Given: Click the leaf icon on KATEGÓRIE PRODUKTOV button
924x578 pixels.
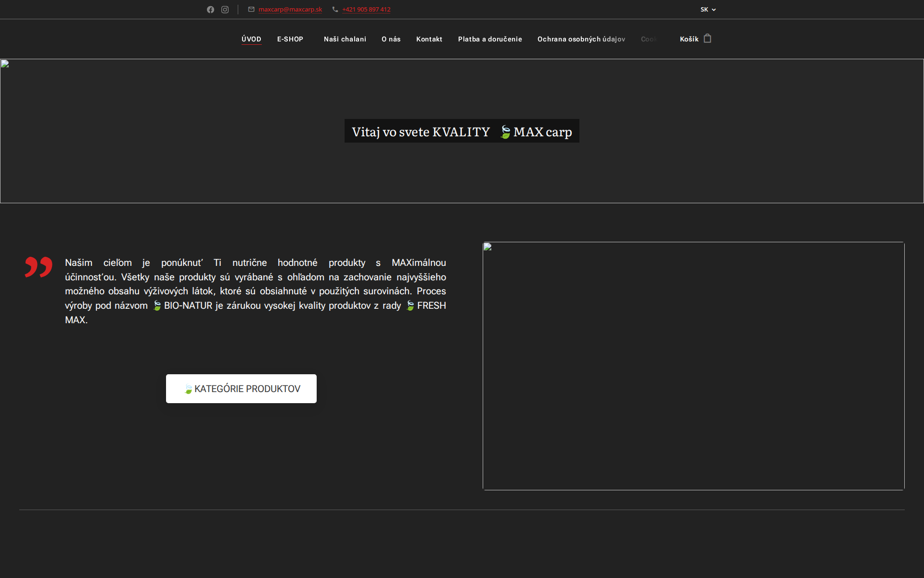Looking at the screenshot, I should 188,389.
